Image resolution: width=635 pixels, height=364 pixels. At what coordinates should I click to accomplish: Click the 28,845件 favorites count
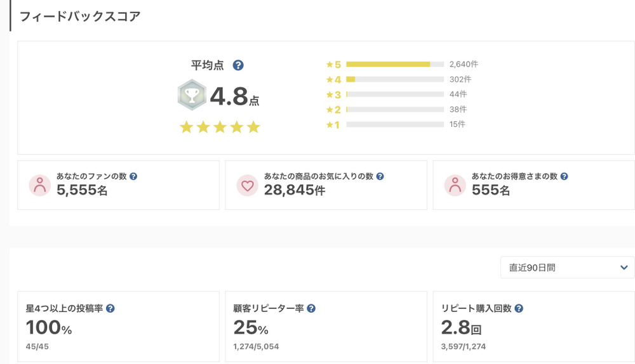tap(294, 190)
